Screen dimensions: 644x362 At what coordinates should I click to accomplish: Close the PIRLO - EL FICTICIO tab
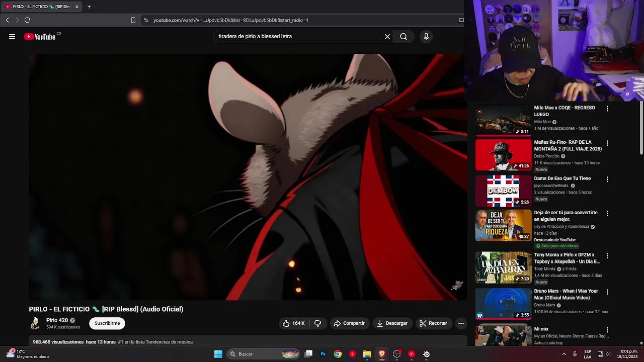pyautogui.click(x=76, y=7)
